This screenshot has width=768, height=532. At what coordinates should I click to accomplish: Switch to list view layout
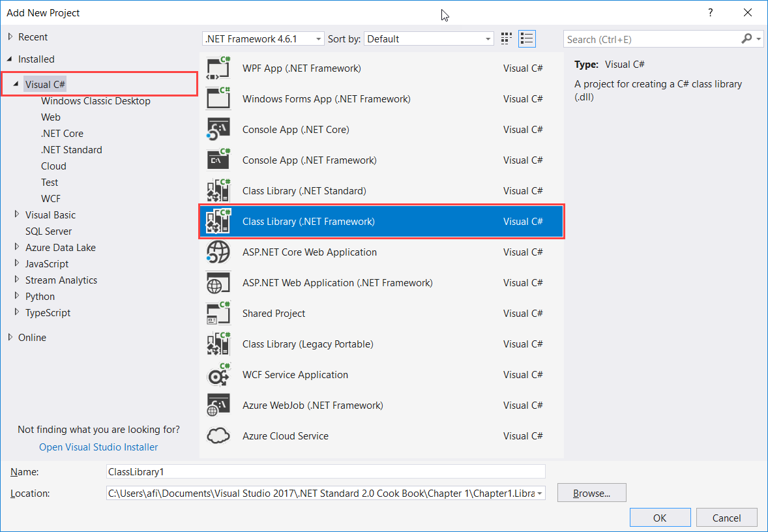tap(527, 38)
